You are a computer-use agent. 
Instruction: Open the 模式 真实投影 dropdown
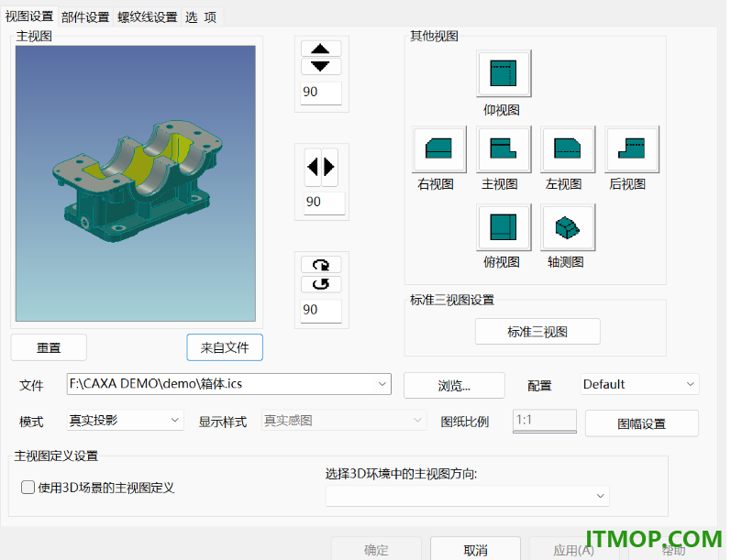174,420
